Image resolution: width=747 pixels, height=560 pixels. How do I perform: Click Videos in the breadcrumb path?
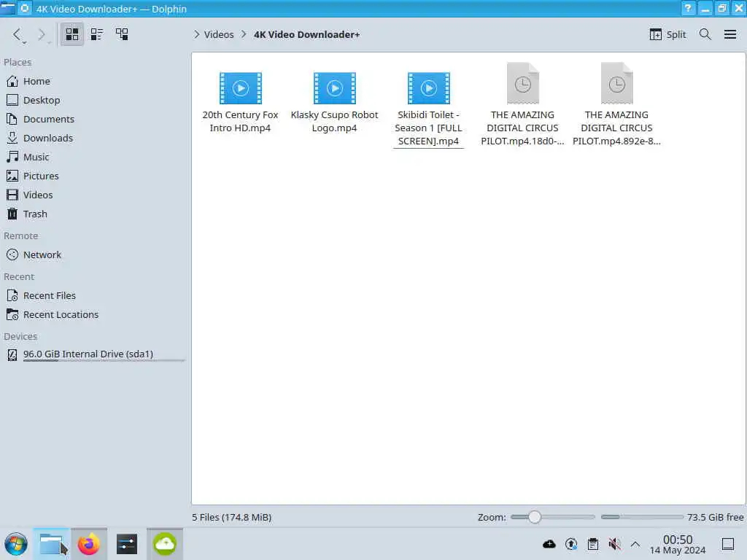219,35
